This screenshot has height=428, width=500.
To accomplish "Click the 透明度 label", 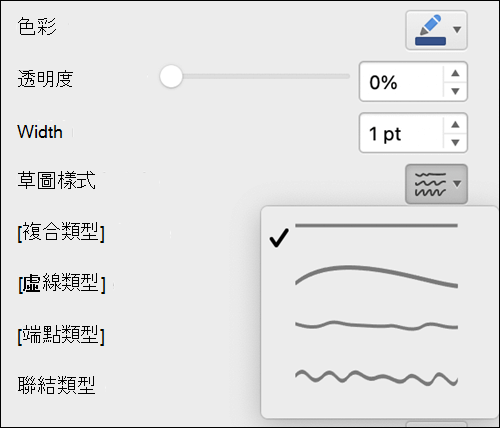I will click(x=45, y=79).
